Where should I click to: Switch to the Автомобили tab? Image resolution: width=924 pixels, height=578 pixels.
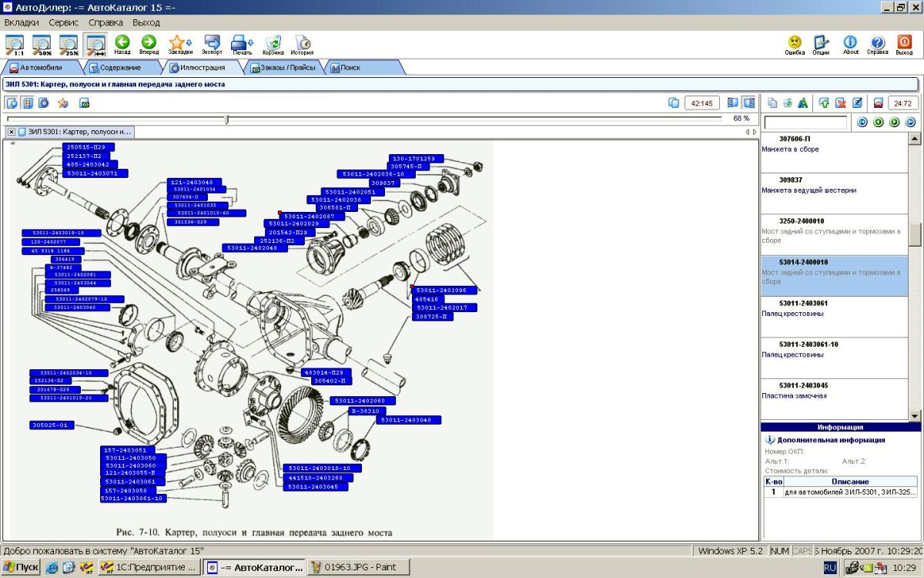click(41, 68)
